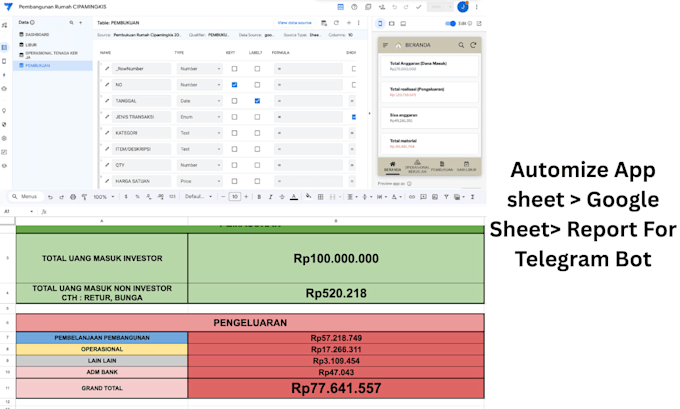This screenshot has height=409, width=680.
Task: Open BERANDA tab in preview bottom nav
Action: 392,167
